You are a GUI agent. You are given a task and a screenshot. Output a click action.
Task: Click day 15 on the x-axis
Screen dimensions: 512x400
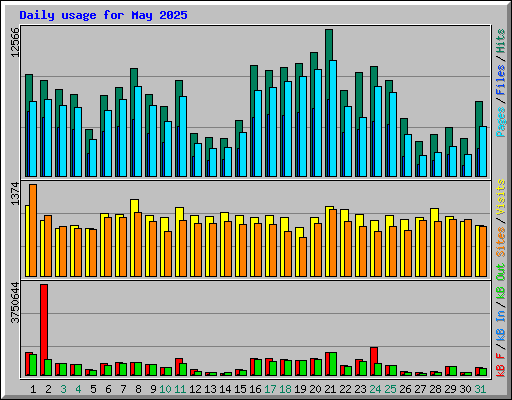tap(240, 389)
